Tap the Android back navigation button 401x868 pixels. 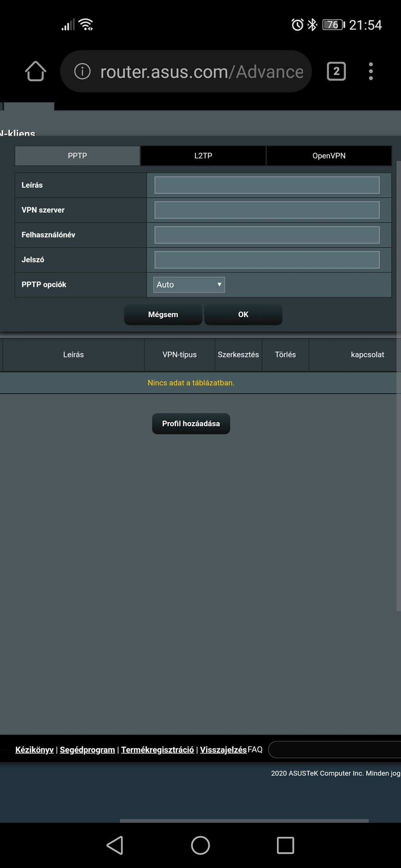[x=115, y=845]
